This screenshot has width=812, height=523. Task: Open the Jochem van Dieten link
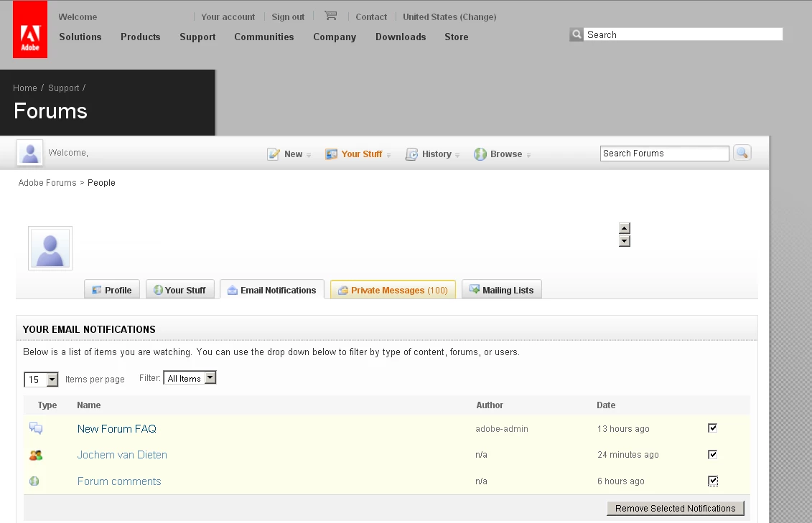(122, 455)
